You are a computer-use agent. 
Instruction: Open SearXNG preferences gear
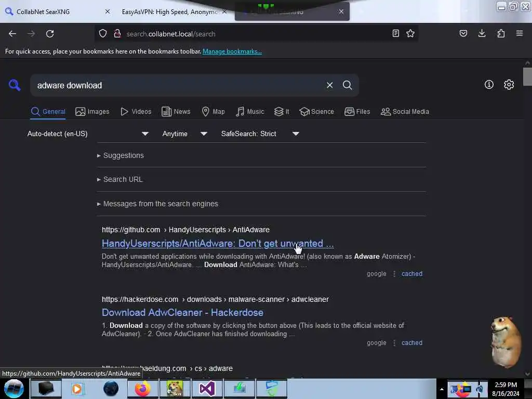509,85
